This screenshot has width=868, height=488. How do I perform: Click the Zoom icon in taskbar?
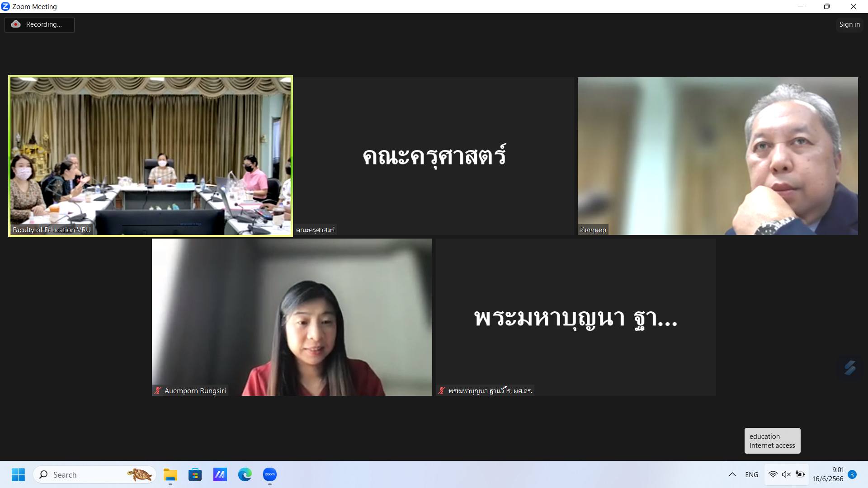[270, 474]
